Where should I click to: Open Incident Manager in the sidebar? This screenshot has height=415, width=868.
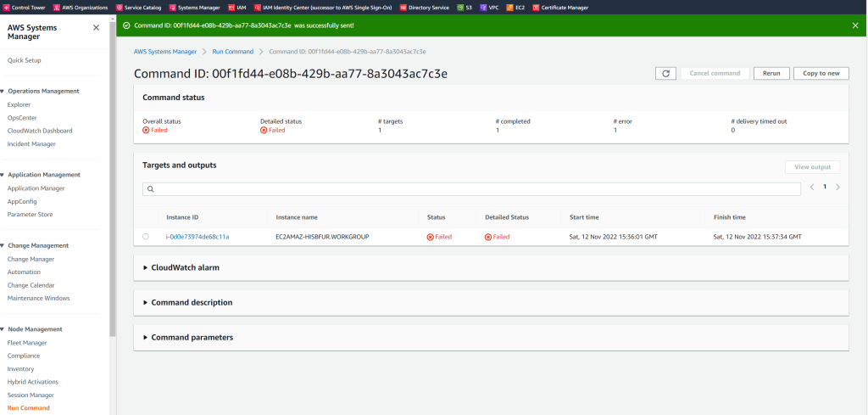(31, 144)
